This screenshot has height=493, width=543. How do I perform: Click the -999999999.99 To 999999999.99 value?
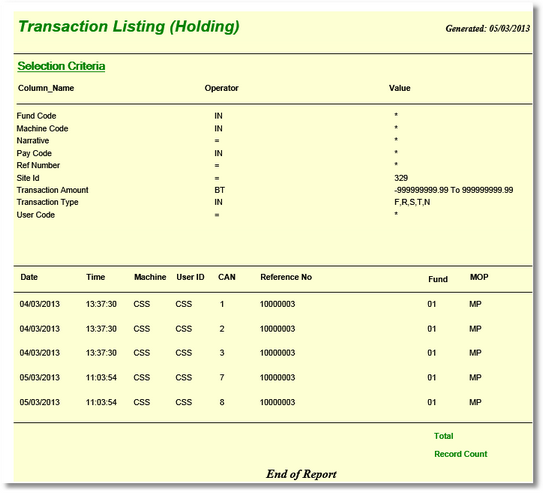pyautogui.click(x=454, y=190)
